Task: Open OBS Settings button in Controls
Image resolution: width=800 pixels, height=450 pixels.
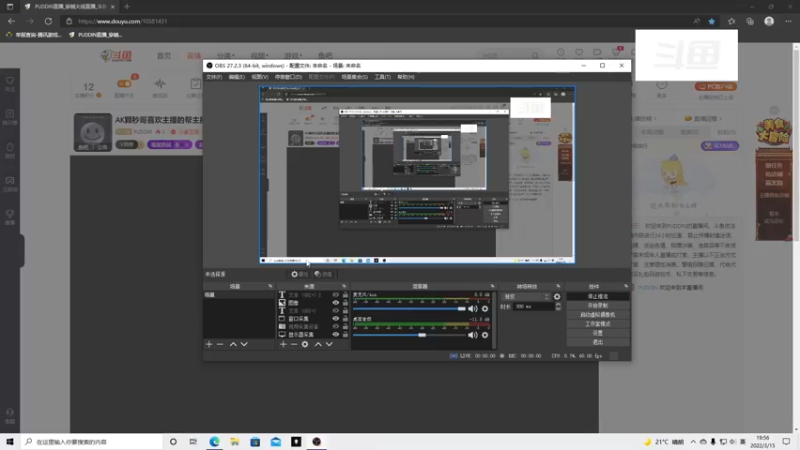Action: click(598, 333)
